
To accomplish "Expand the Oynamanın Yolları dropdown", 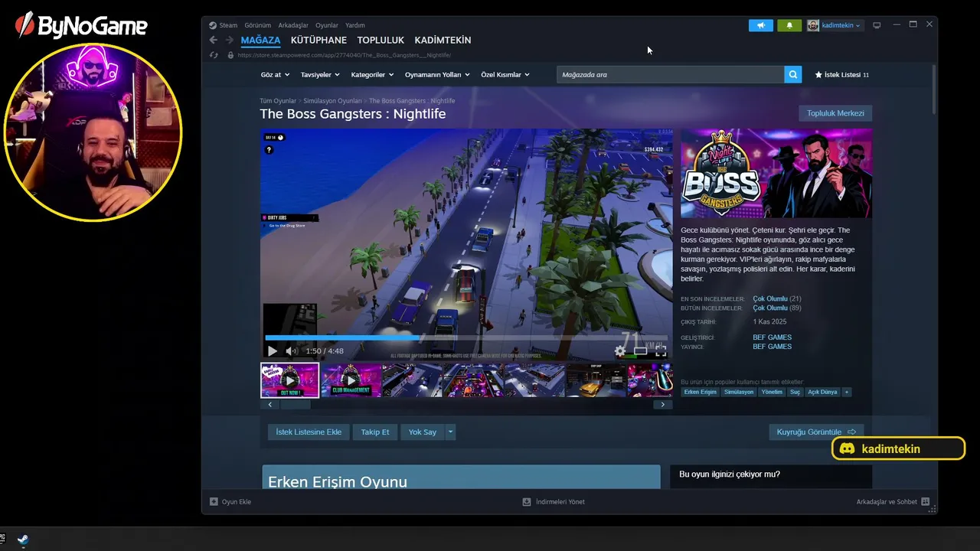I will pos(437,74).
